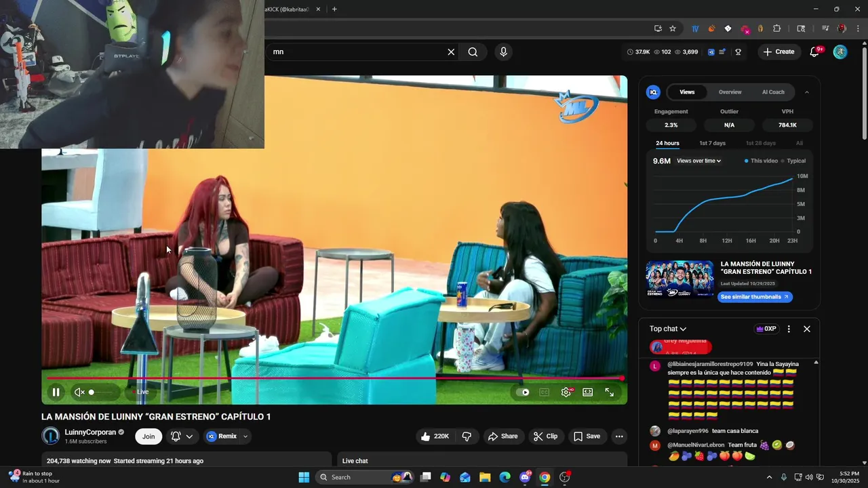Open the YouTube account avatar menu
This screenshot has height=488, width=868.
[840, 52]
